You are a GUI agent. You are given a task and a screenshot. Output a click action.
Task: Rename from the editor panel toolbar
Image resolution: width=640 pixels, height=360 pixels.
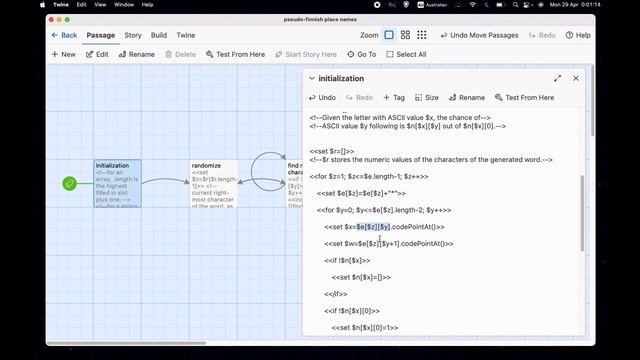pos(467,98)
